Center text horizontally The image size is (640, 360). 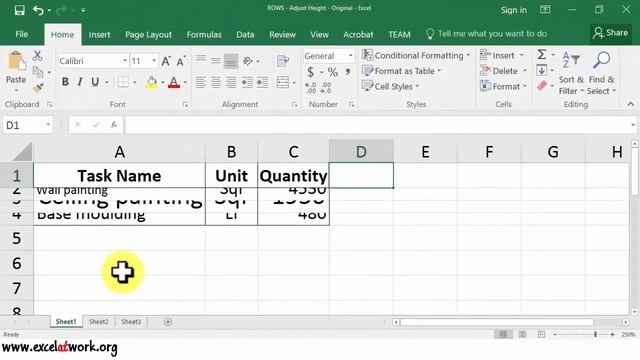[216, 82]
